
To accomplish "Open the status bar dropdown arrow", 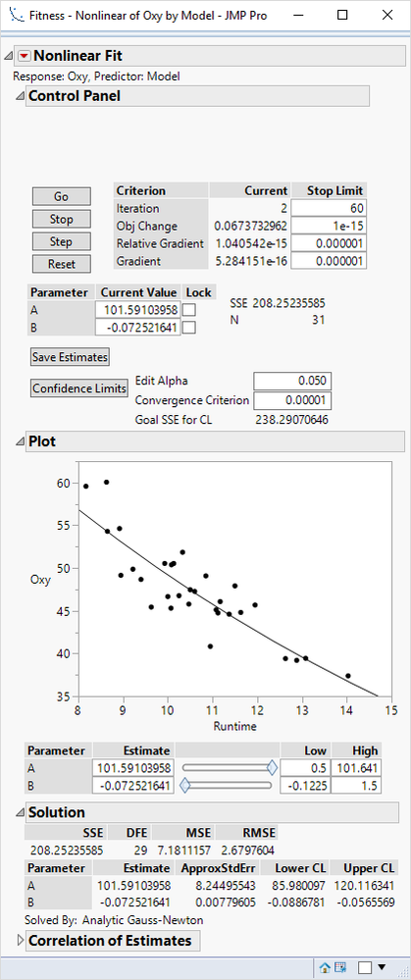I will (383, 967).
